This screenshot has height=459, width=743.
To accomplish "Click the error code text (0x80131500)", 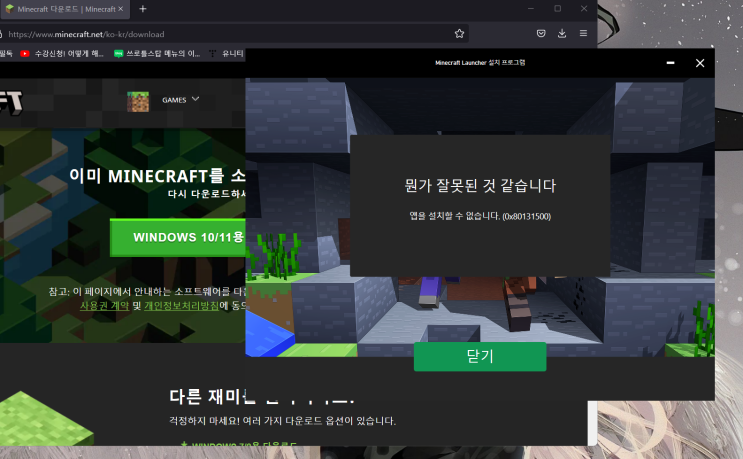I will pos(526,216).
